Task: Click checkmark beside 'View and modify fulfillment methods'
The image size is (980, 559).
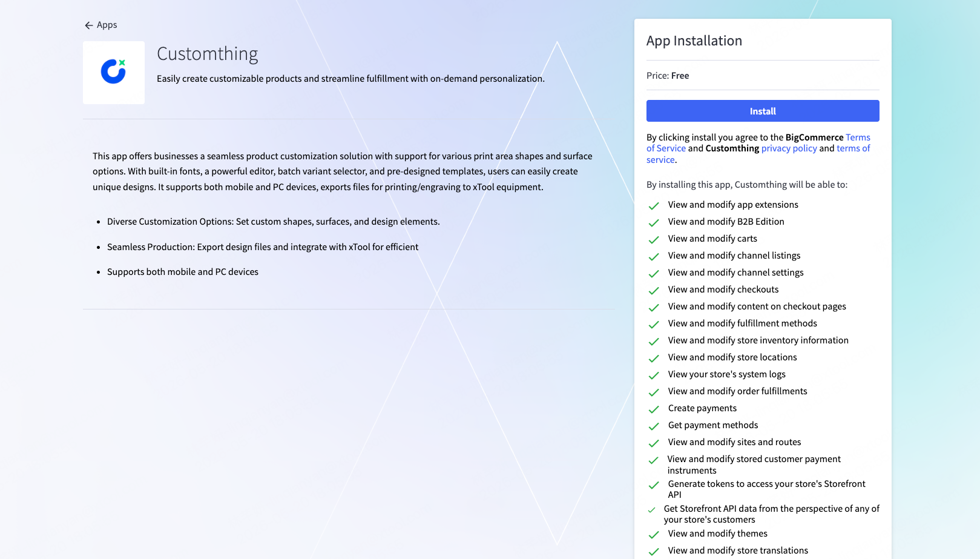Action: (654, 325)
